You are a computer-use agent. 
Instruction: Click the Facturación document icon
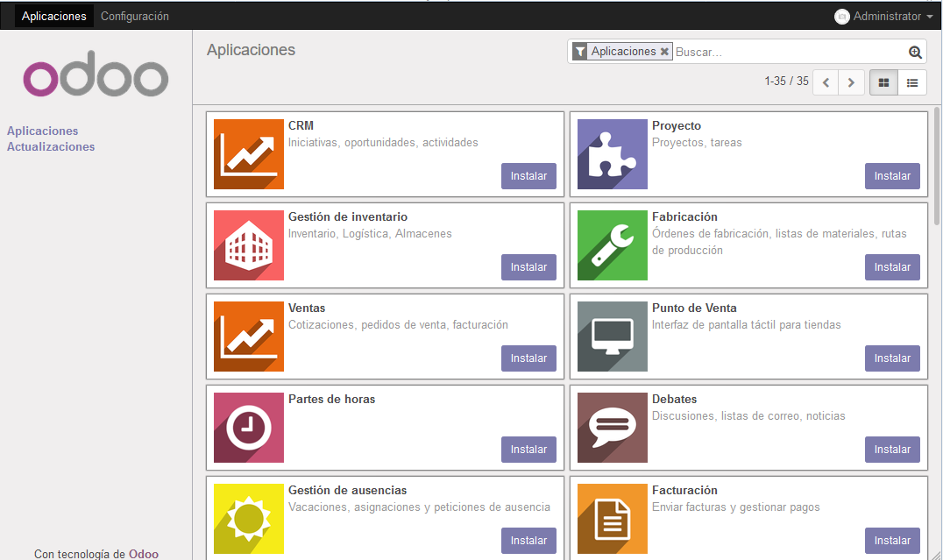[613, 519]
